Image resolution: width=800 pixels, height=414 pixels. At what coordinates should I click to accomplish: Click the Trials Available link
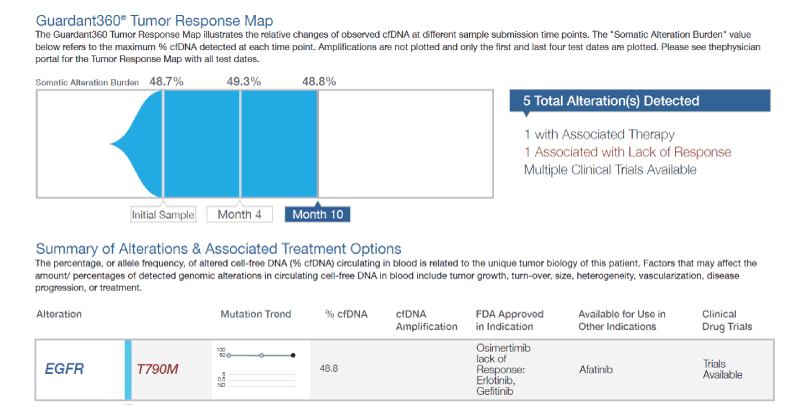point(723,369)
